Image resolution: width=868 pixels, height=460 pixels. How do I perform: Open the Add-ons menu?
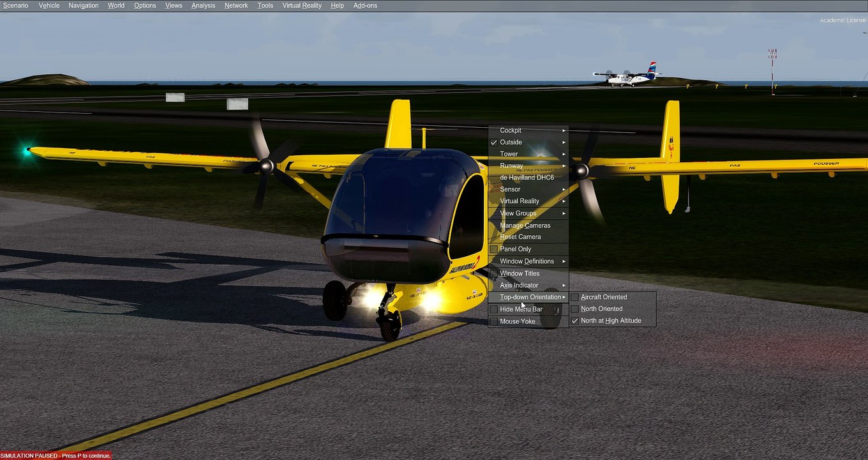click(x=365, y=5)
